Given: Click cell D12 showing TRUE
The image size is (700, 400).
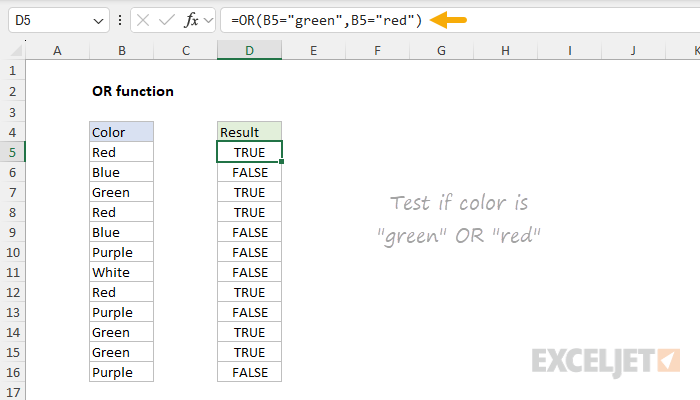Looking at the screenshot, I should (x=250, y=292).
